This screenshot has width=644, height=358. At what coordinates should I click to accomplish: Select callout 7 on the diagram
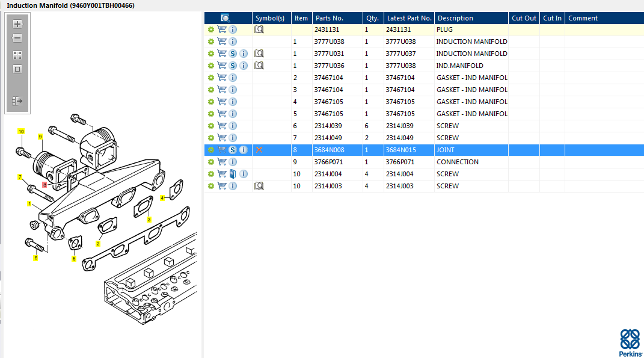click(20, 177)
